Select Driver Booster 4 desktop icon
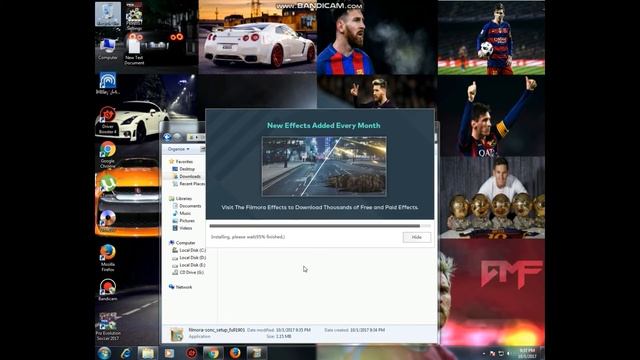 tap(108, 120)
